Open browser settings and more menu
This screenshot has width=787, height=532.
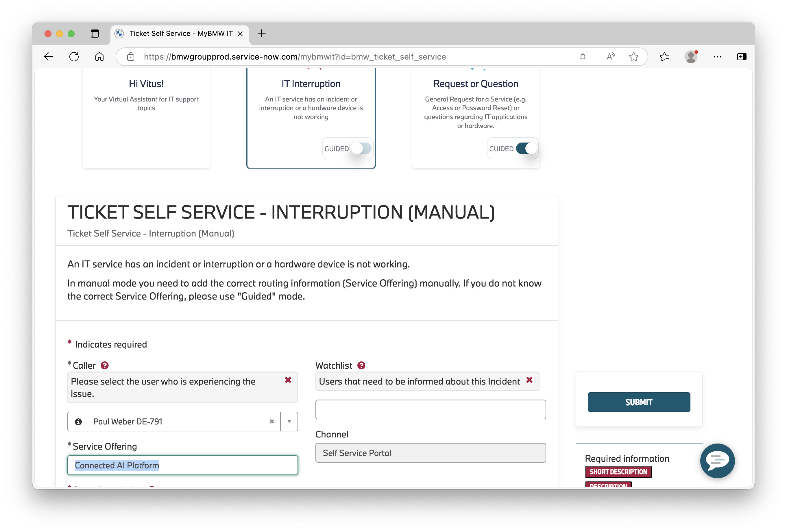pos(717,57)
